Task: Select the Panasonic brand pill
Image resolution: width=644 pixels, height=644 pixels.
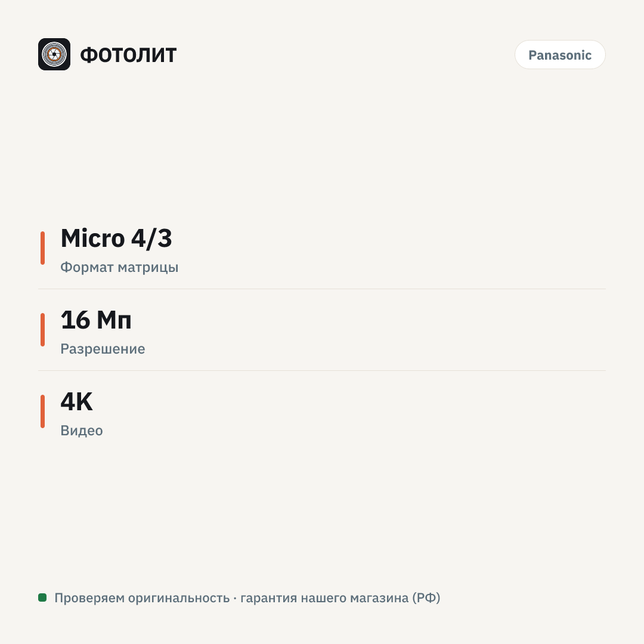Action: (x=560, y=55)
